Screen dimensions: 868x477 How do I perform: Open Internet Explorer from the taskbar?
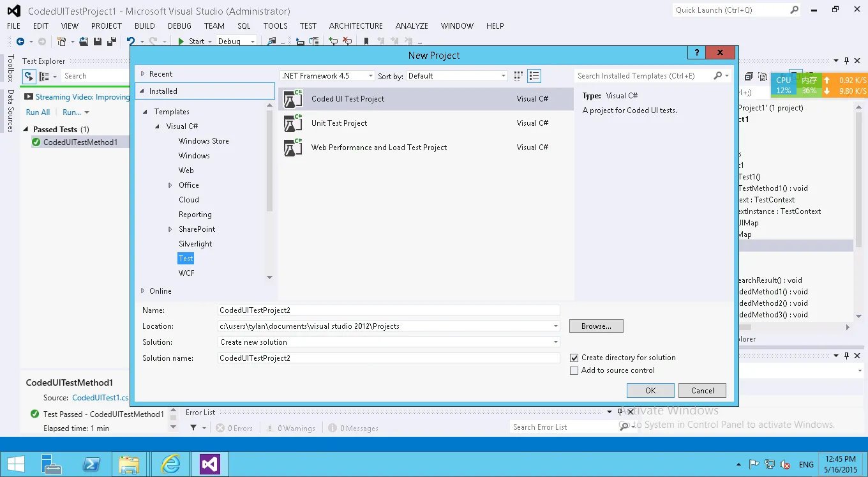(170, 464)
